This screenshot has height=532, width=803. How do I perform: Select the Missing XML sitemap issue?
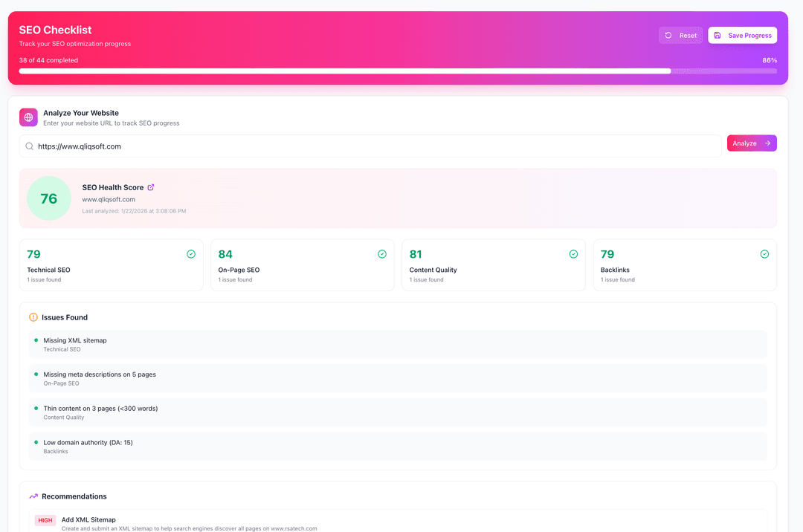coord(398,344)
